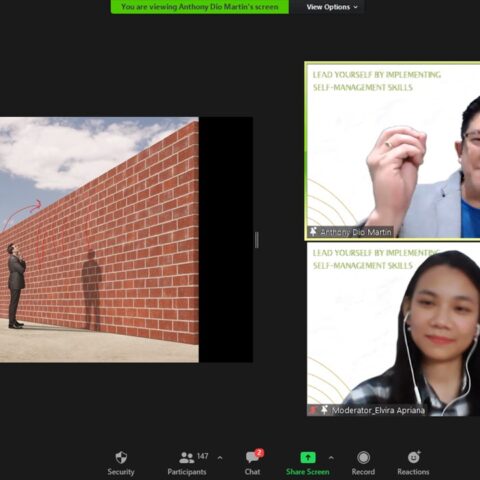Click the green Share Screen icon
The width and height of the screenshot is (480, 480).
click(x=308, y=457)
